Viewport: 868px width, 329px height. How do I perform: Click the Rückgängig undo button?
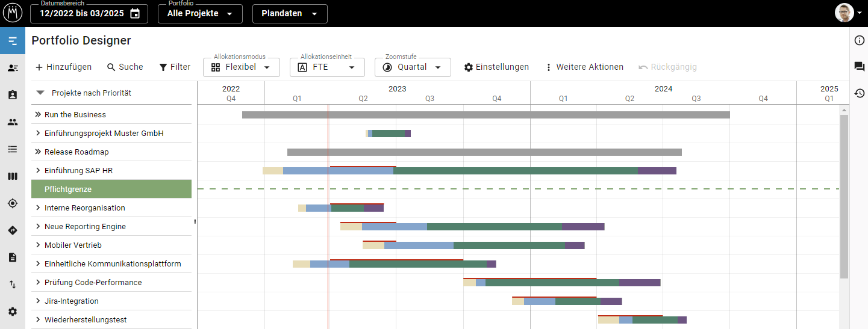[667, 67]
